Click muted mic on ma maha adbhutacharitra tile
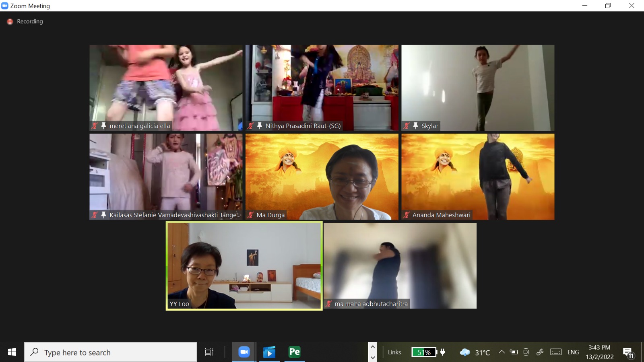 coord(329,304)
